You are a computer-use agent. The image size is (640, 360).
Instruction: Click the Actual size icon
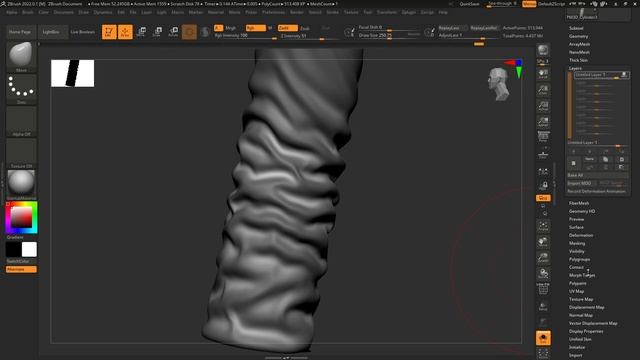[543, 106]
